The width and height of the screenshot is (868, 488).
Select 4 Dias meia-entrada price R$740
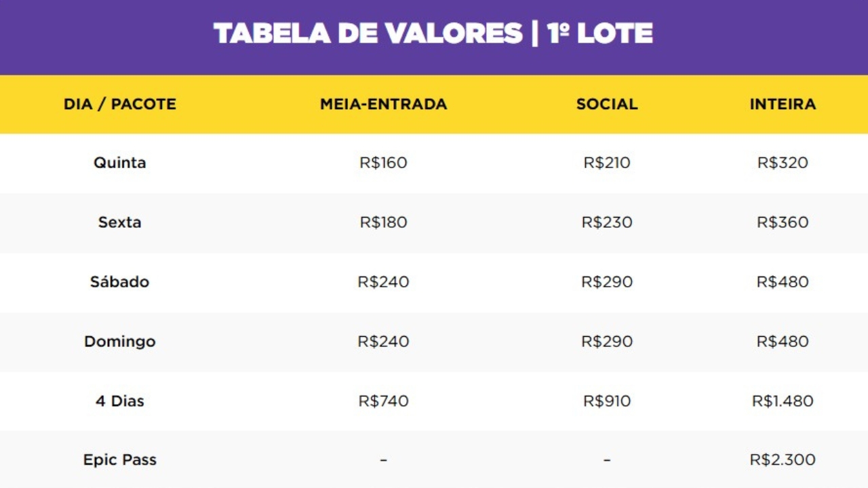pyautogui.click(x=384, y=401)
